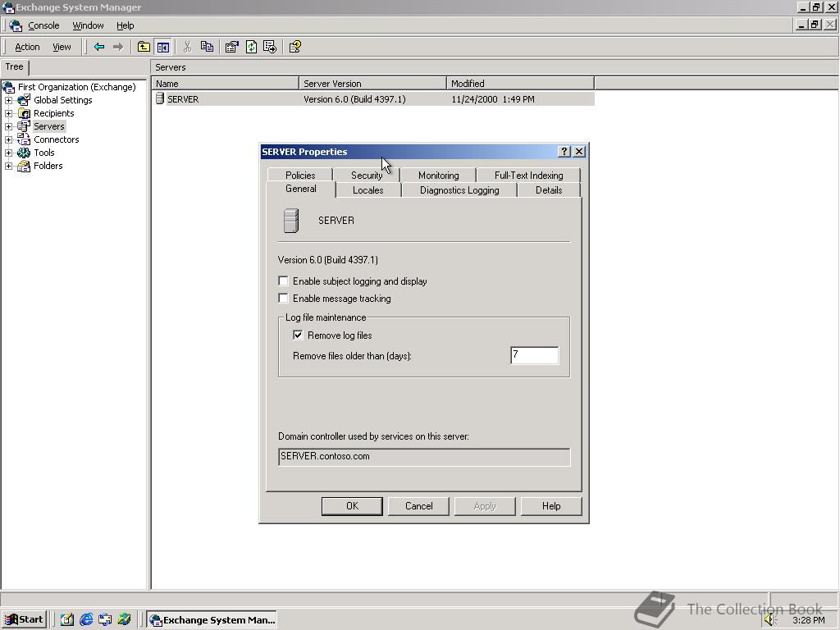Image resolution: width=840 pixels, height=630 pixels.
Task: Click the Export List toolbar icon
Action: [x=270, y=47]
